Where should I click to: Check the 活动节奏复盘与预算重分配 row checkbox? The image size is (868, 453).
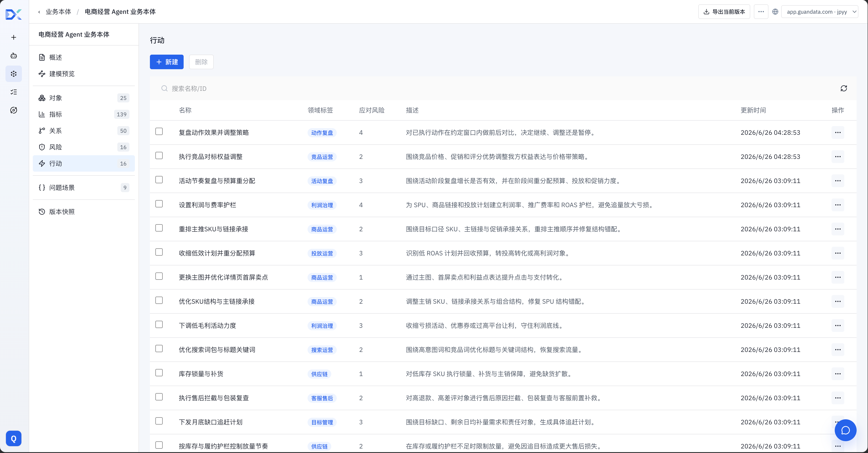click(159, 180)
